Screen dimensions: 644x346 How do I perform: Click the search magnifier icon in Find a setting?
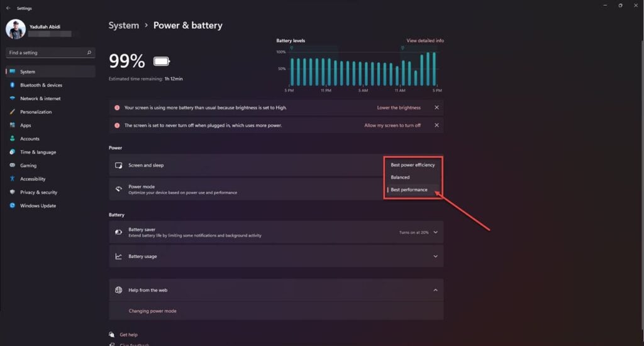click(89, 53)
